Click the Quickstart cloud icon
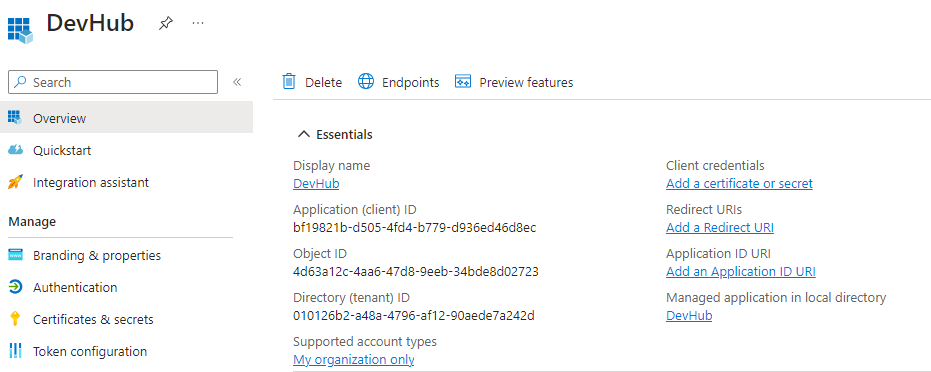Viewport: 931px width, 372px height. (15, 150)
